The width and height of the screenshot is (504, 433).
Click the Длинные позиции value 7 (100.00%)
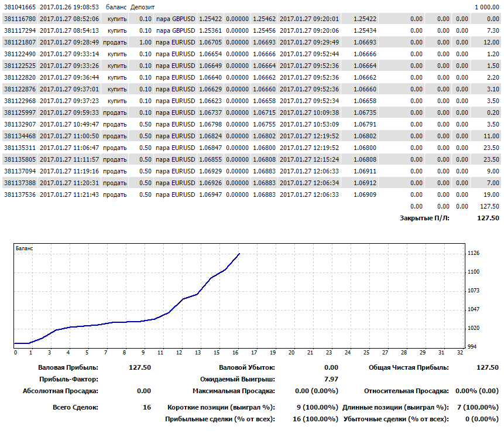pyautogui.click(x=478, y=407)
